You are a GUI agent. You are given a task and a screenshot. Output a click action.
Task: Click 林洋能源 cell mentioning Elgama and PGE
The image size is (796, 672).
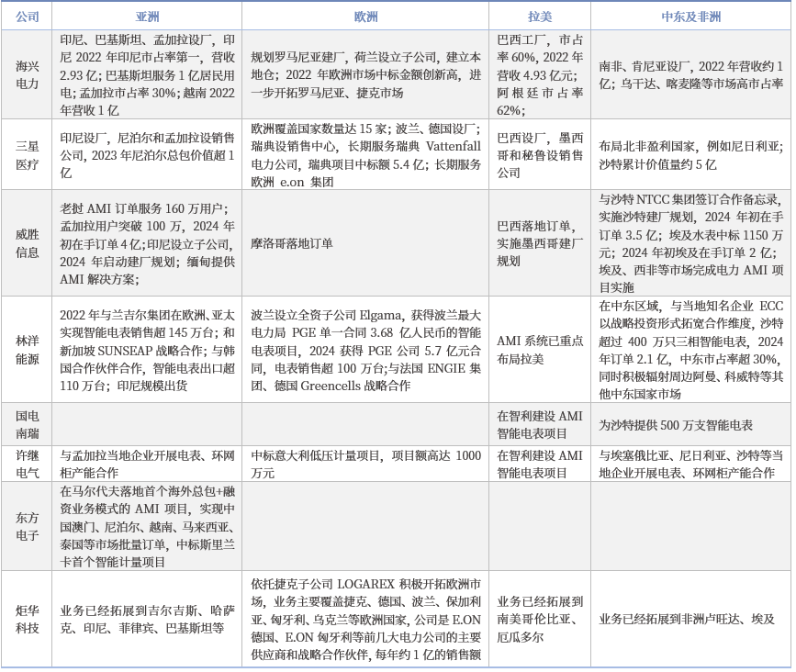(x=365, y=350)
